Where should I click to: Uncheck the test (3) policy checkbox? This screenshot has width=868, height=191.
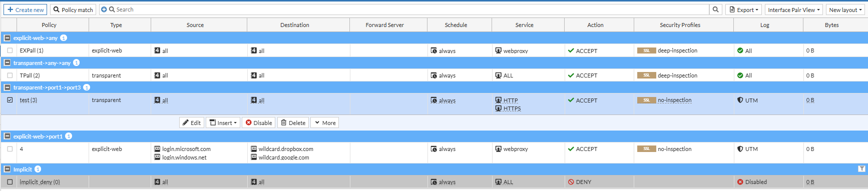[10, 100]
